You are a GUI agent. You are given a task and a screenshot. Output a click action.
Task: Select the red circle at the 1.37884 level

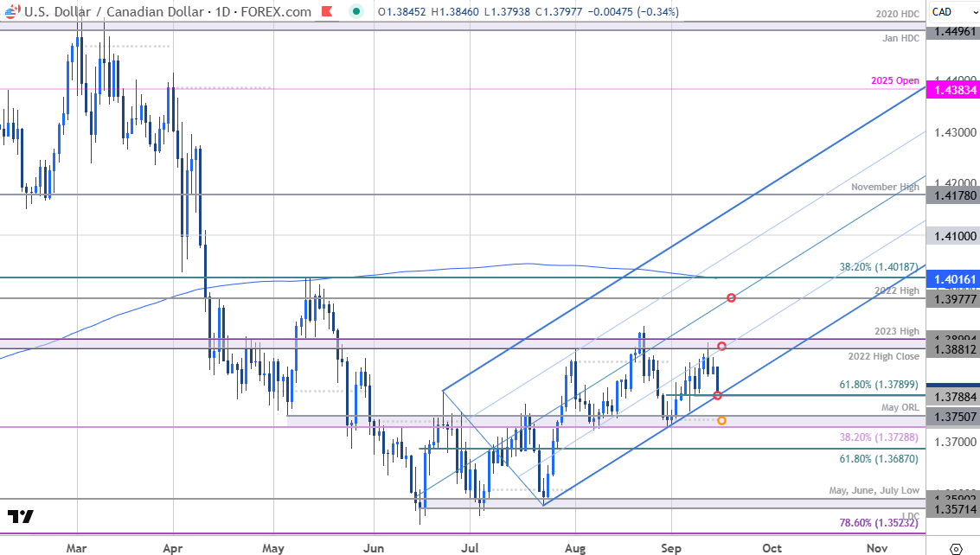[718, 395]
